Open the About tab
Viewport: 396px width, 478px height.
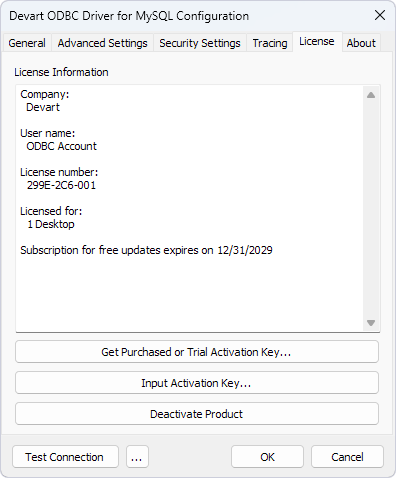(x=361, y=43)
